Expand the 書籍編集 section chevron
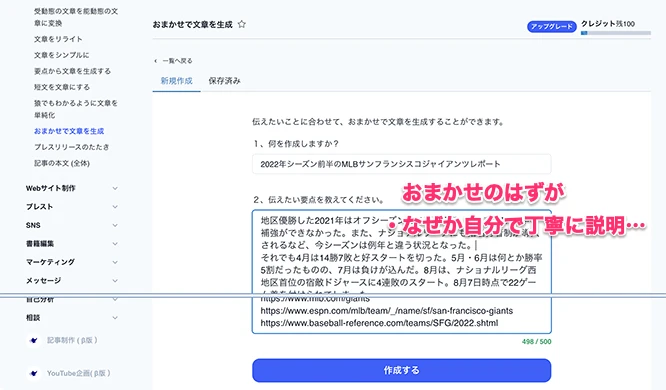Image resolution: width=666 pixels, height=390 pixels. (x=115, y=244)
